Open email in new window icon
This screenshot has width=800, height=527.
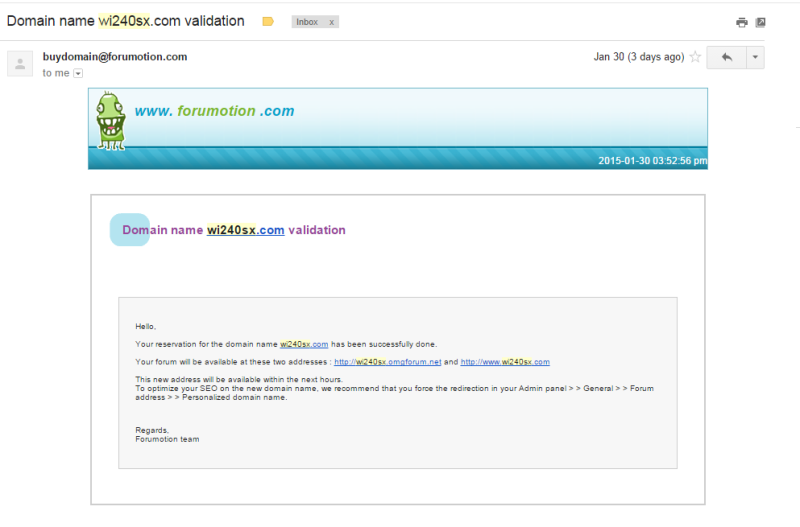tap(760, 22)
